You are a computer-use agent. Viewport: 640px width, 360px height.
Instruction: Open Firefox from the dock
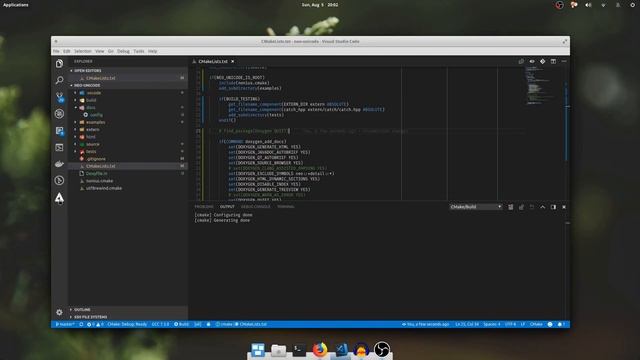pyautogui.click(x=320, y=350)
